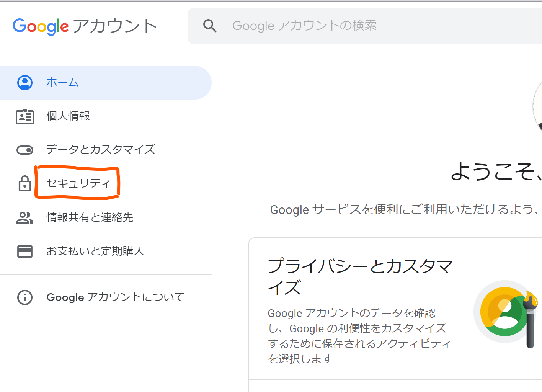
Task: Click the セキュリティ padlock icon
Action: (x=25, y=183)
